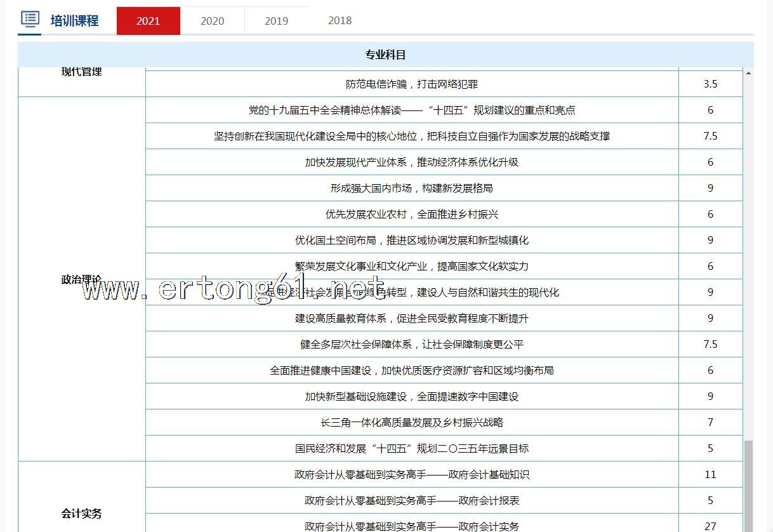Open course 党的十九届五中全会精神总体解读
773x532 pixels.
tap(411, 110)
